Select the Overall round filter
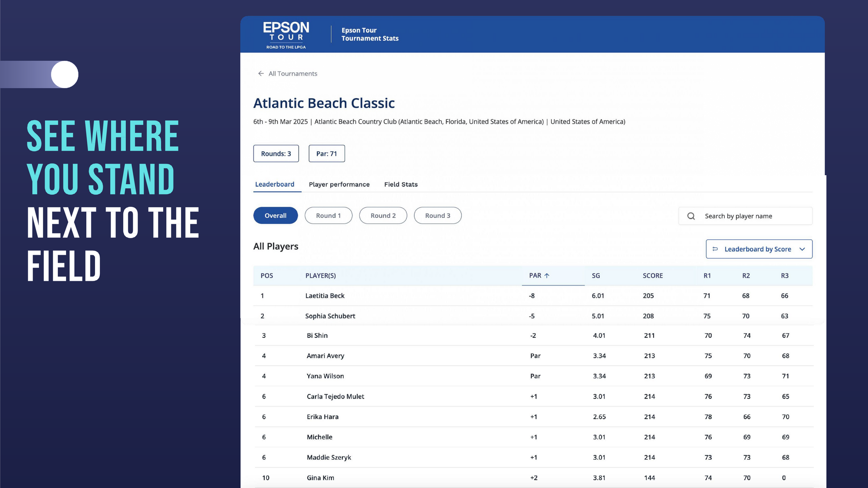The width and height of the screenshot is (868, 488). 276,216
